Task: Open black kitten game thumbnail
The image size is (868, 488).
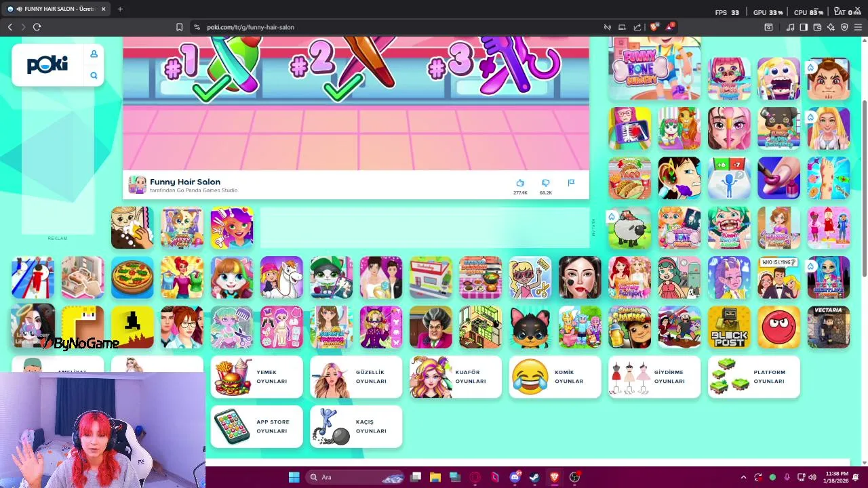Action: [530, 327]
